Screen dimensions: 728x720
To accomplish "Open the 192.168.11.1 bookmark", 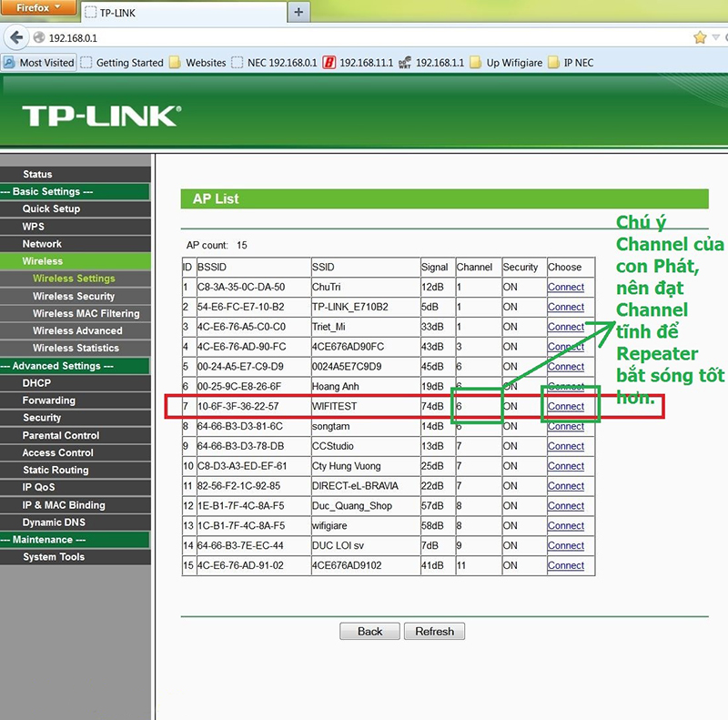I will pos(358,62).
